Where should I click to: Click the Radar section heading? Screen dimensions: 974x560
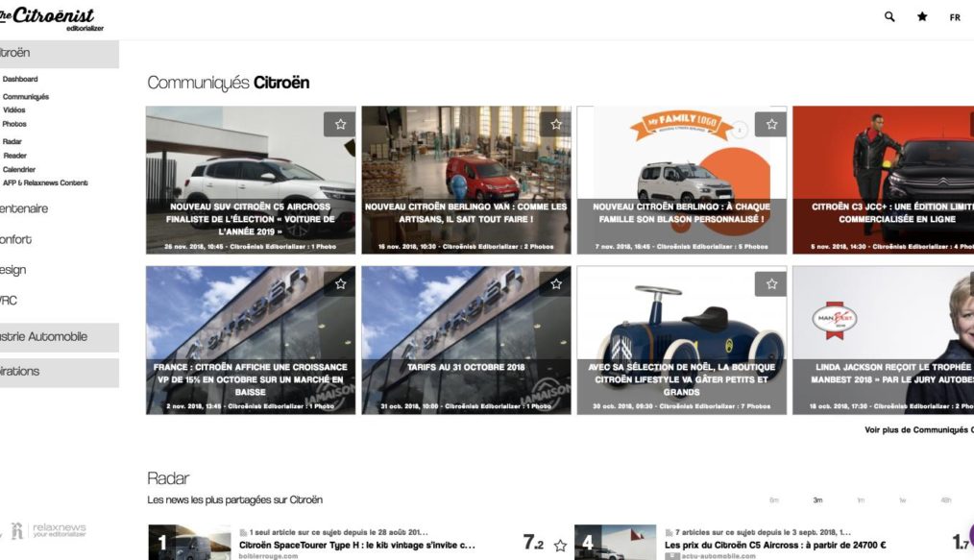(x=168, y=478)
